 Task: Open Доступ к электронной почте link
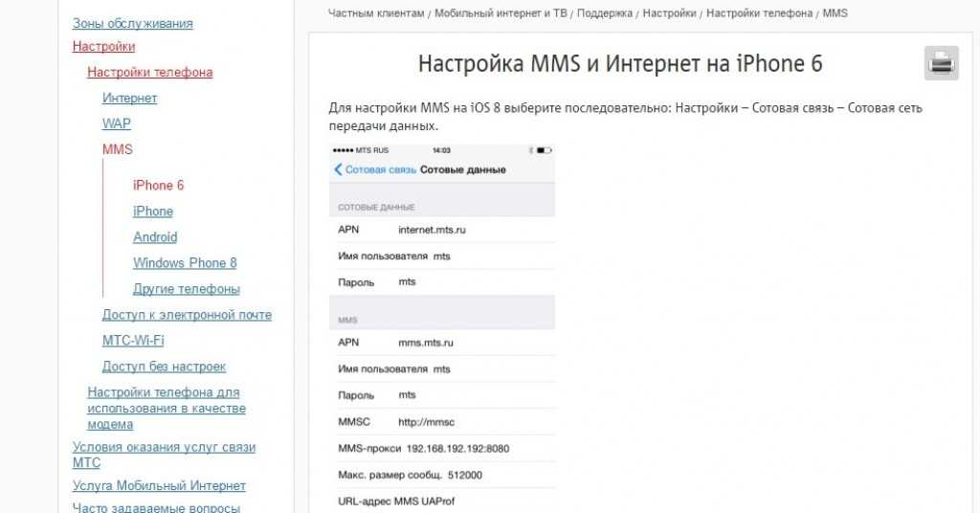[187, 315]
